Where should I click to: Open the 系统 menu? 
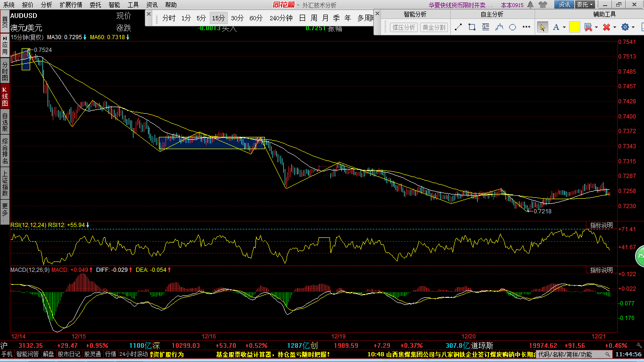[x=9, y=5]
